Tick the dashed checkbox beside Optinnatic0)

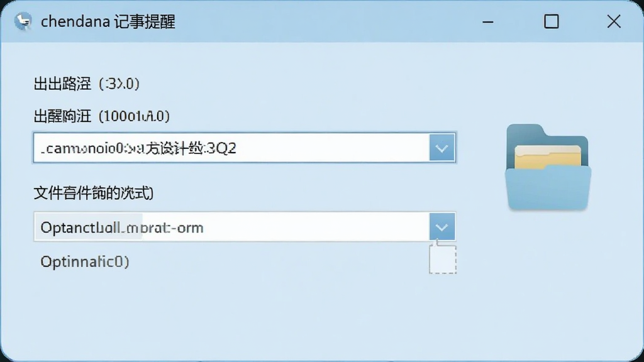coord(443,260)
